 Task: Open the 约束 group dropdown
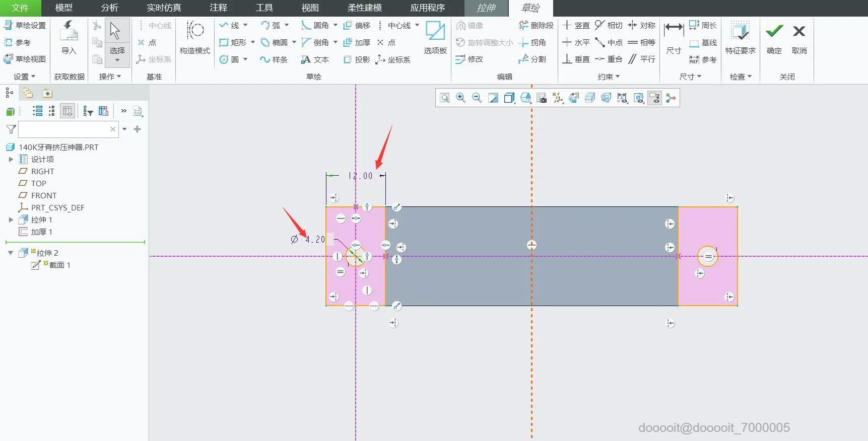(x=609, y=77)
